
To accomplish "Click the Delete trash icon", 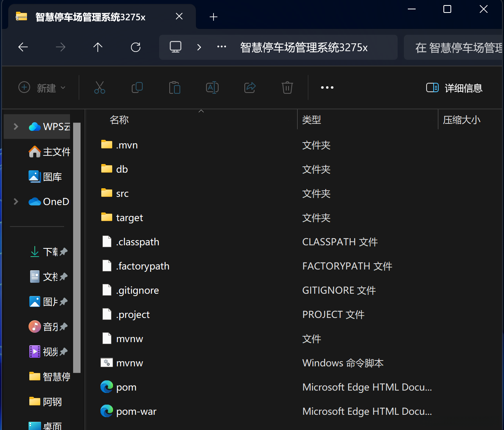I will coord(287,87).
